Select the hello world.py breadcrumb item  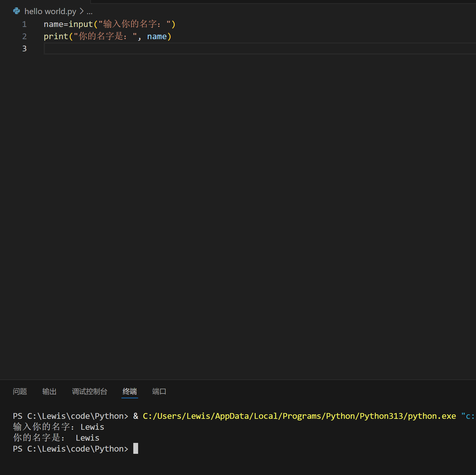50,11
